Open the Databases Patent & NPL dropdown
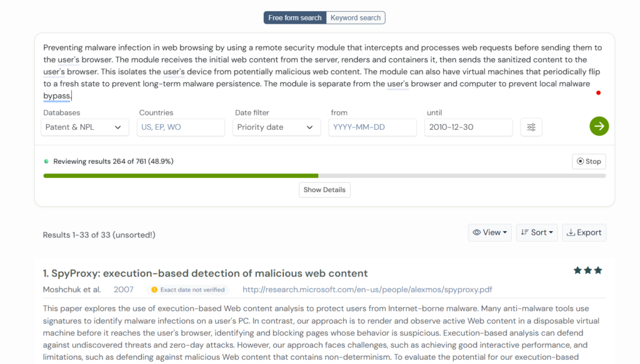640x364 pixels. 84,127
